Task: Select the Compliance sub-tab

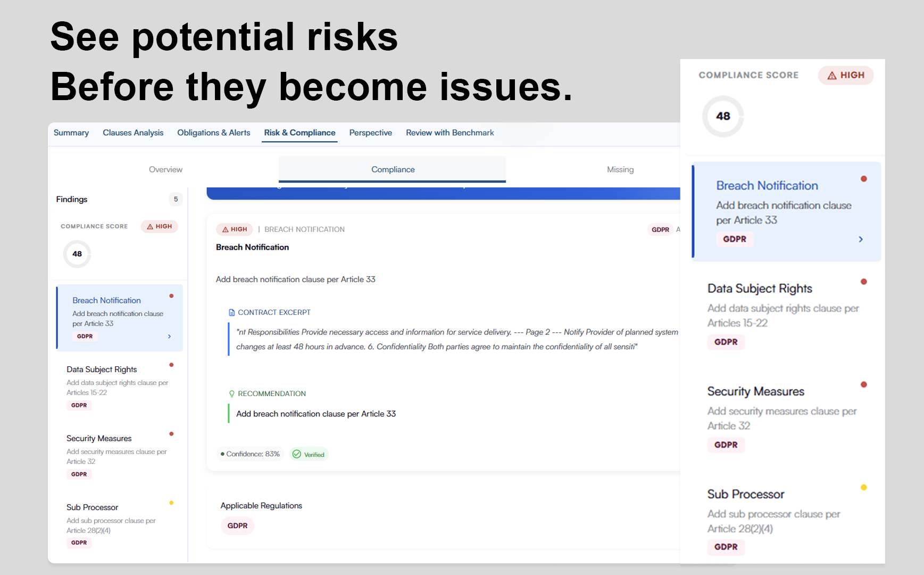Action: click(393, 169)
